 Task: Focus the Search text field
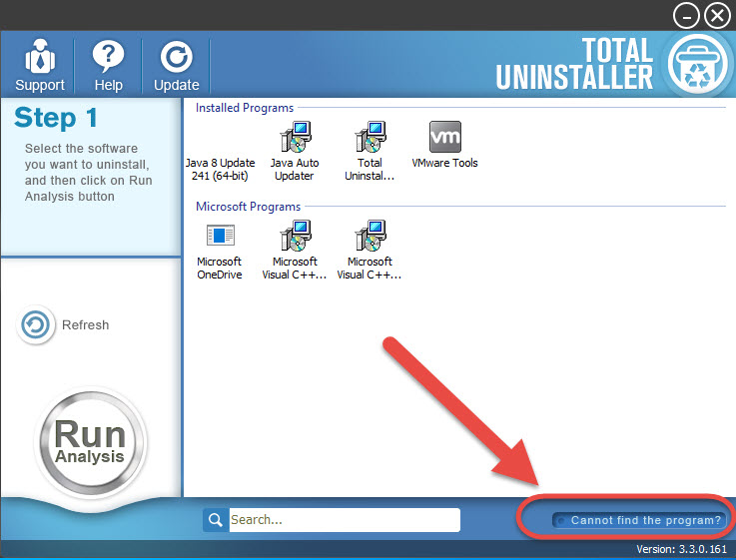tap(345, 520)
